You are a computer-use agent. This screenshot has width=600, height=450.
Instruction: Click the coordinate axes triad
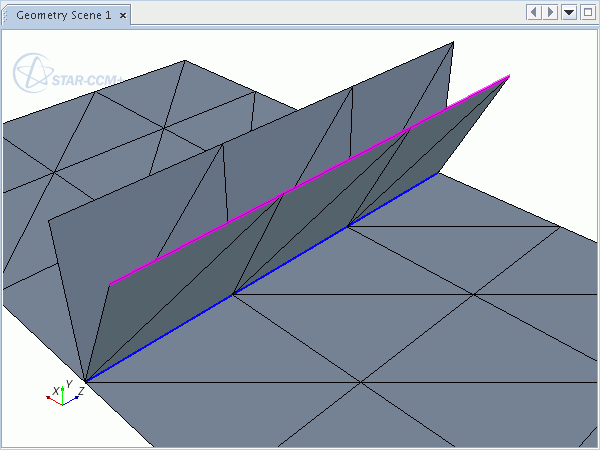pos(63,396)
